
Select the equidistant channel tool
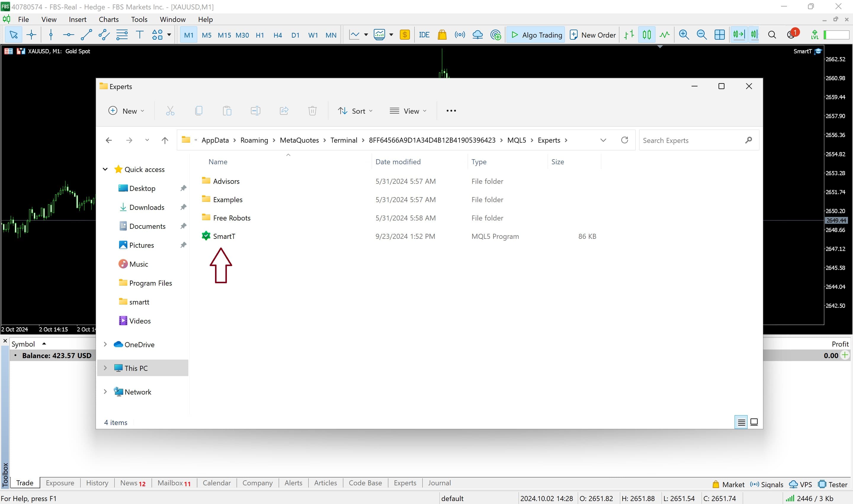104,35
